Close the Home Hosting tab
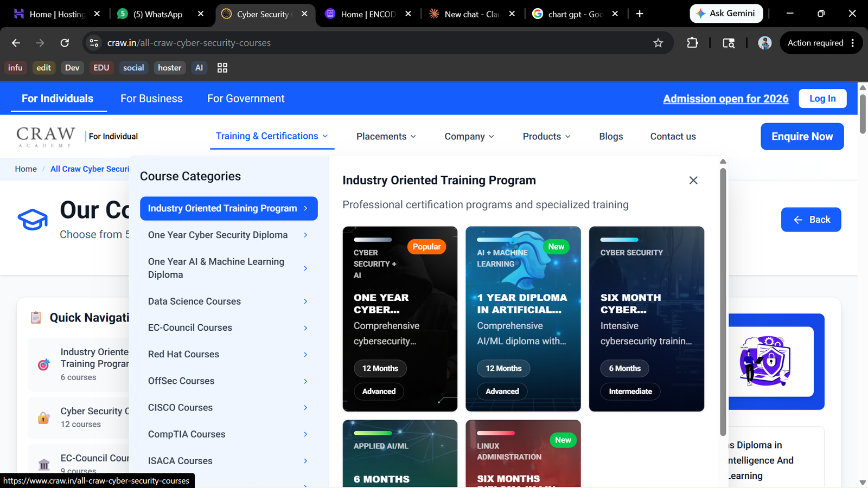868x488 pixels. pos(97,14)
